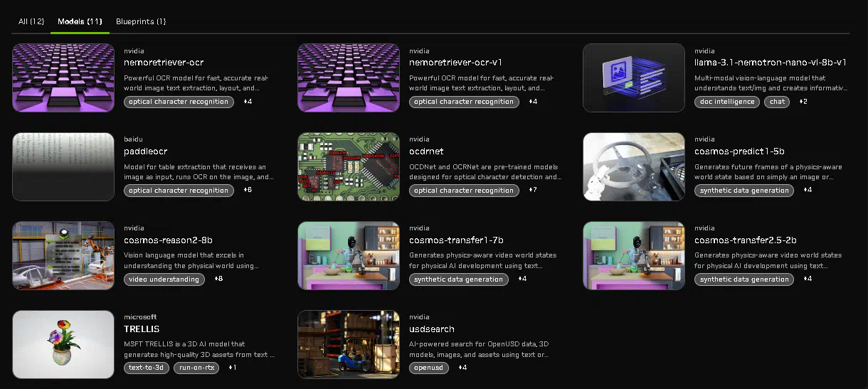
Task: Click the usdsearch forklift warehouse thumbnail
Action: point(349,344)
